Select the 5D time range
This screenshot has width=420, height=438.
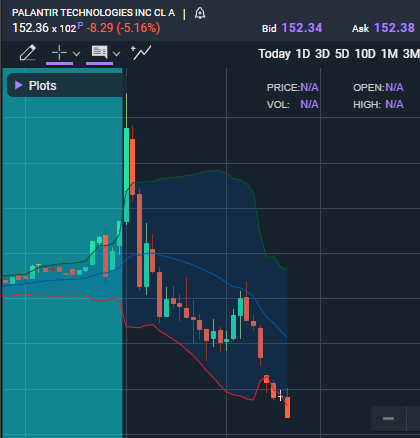[342, 54]
